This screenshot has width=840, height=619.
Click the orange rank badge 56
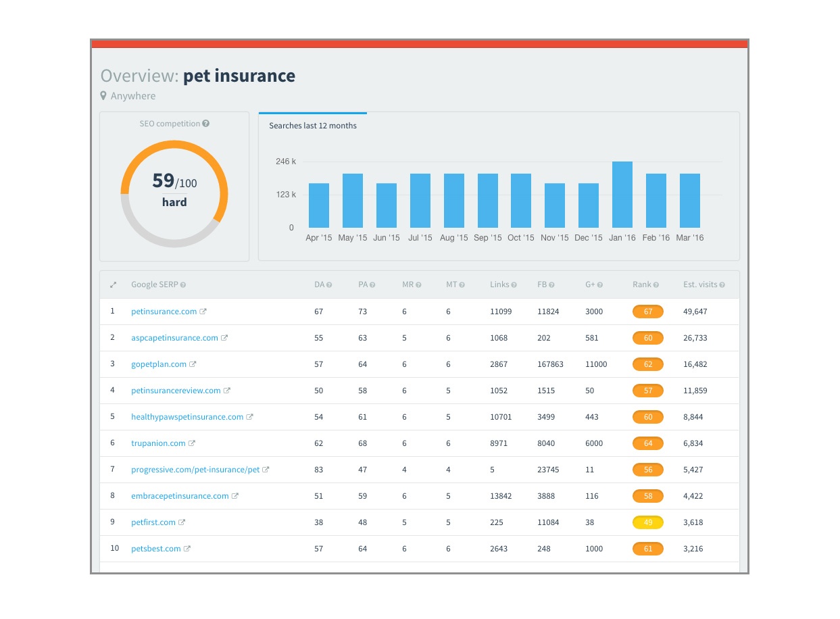pos(648,470)
